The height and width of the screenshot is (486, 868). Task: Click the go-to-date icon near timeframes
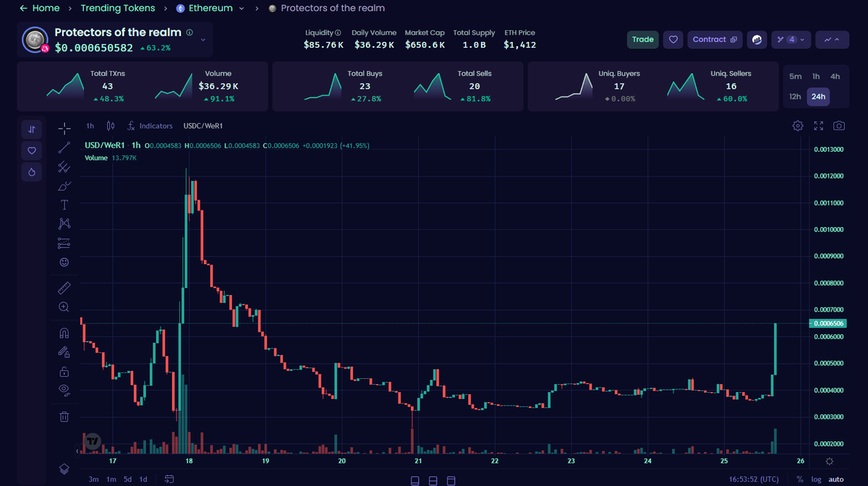click(169, 479)
